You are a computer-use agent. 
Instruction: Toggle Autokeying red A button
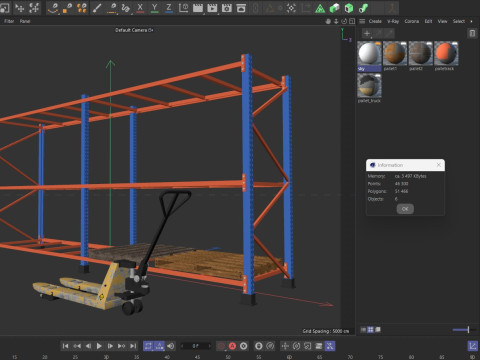[232, 346]
